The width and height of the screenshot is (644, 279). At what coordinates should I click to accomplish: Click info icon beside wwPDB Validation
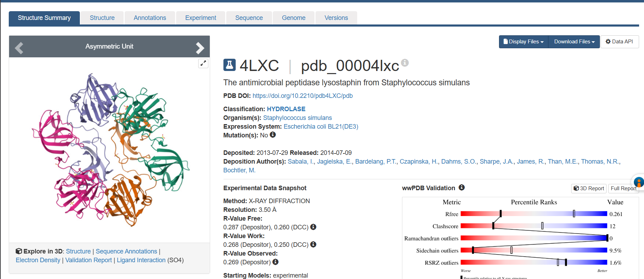(x=462, y=187)
